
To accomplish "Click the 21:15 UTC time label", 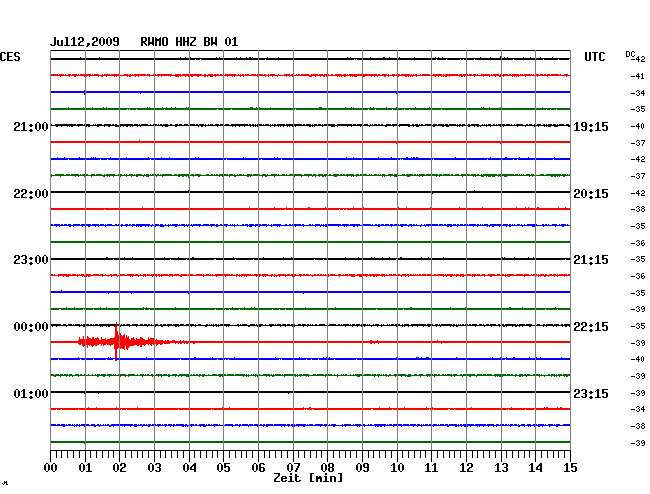I will pyautogui.click(x=591, y=260).
